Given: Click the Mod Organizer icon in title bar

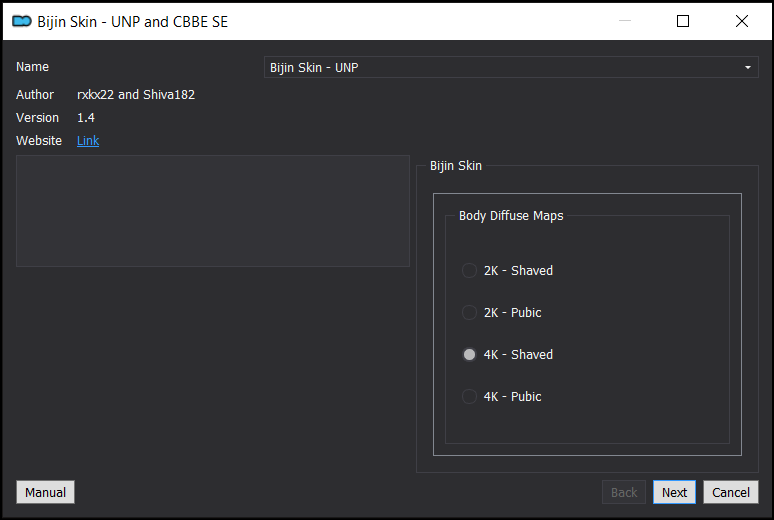Looking at the screenshot, I should (22, 21).
